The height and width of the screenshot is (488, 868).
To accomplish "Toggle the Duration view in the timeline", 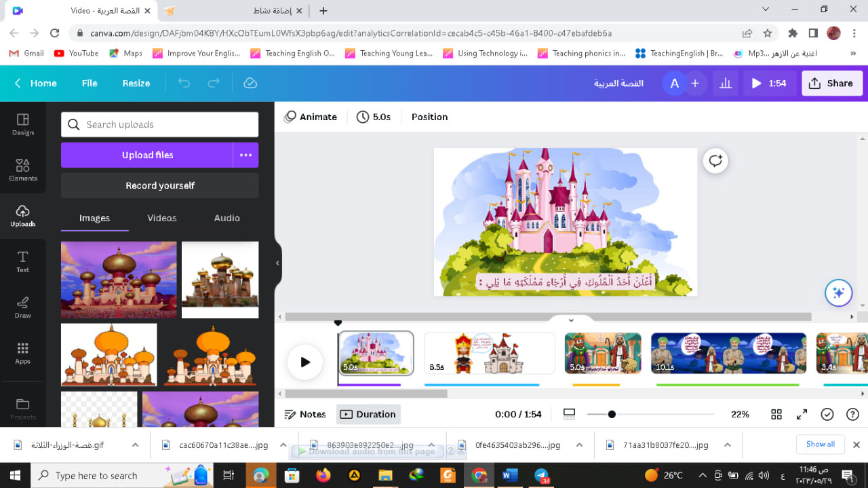I will click(x=368, y=414).
